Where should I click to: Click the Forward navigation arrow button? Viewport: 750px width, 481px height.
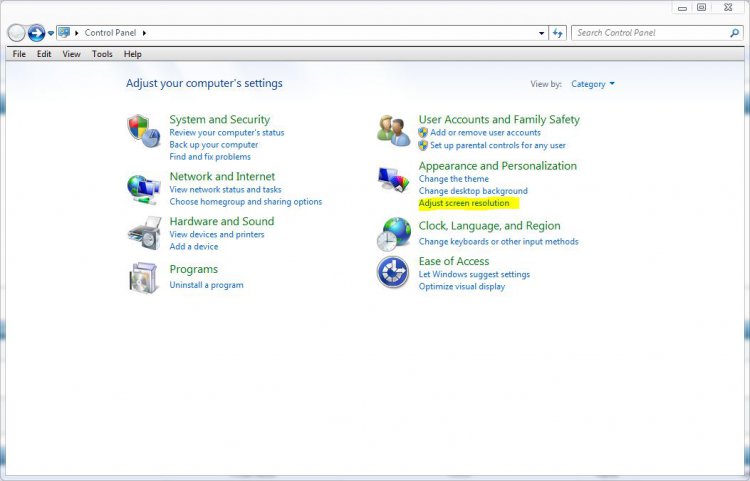36,33
